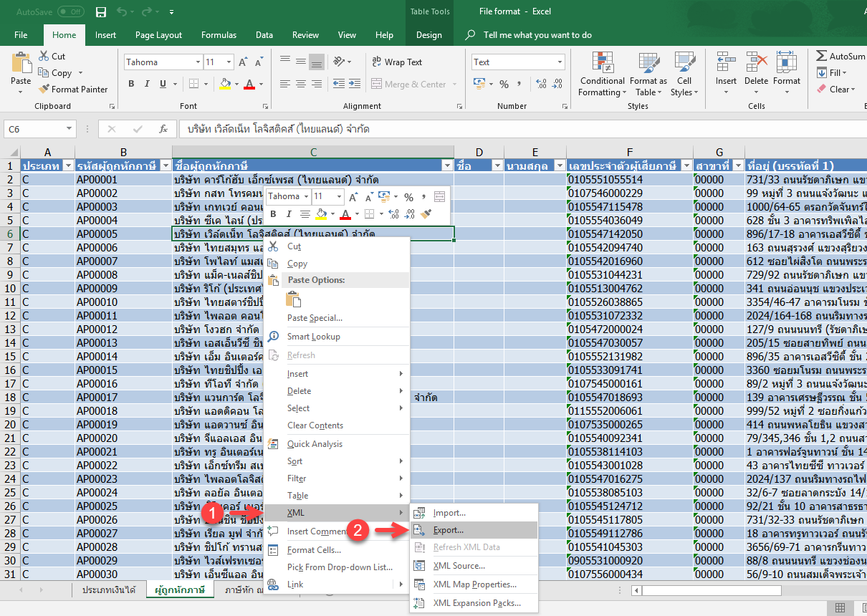Click the ribbon Fill Color bucket icon
Image resolution: width=867 pixels, height=616 pixels.
point(224,84)
